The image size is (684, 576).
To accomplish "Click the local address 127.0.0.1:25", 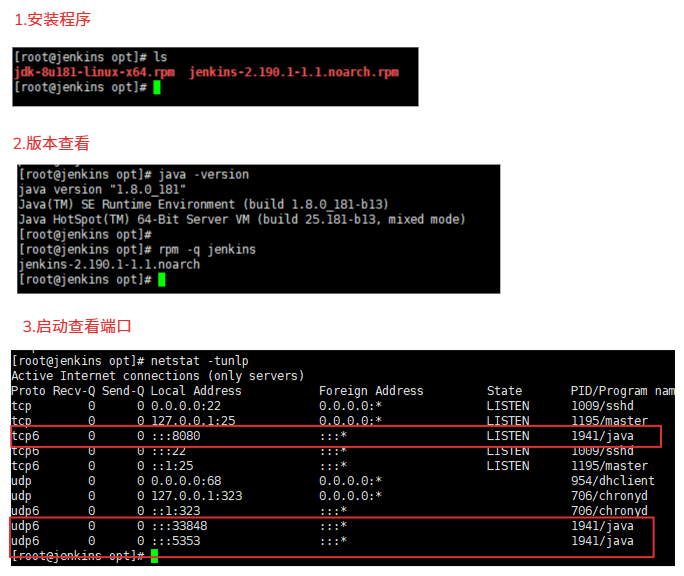I will (193, 421).
